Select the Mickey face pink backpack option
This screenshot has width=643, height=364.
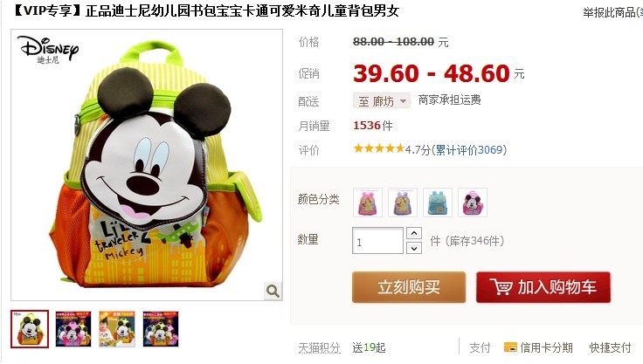pyautogui.click(x=473, y=203)
